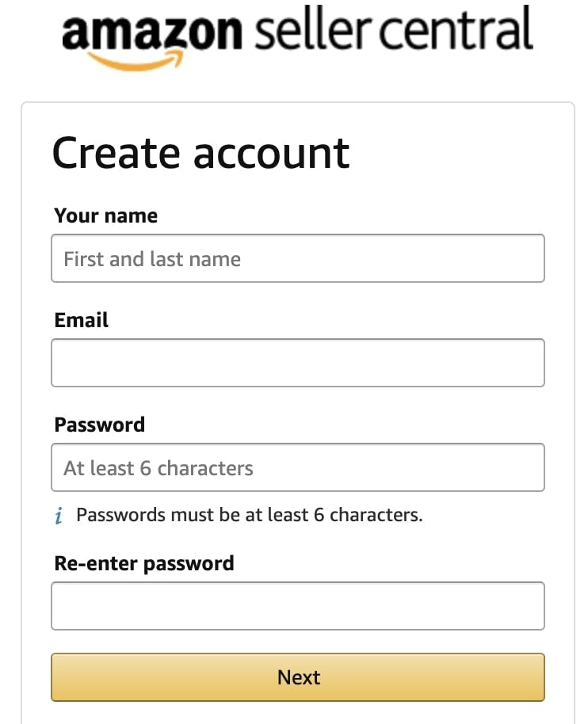Click into the Email text box
The width and height of the screenshot is (588, 724).
pyautogui.click(x=297, y=363)
